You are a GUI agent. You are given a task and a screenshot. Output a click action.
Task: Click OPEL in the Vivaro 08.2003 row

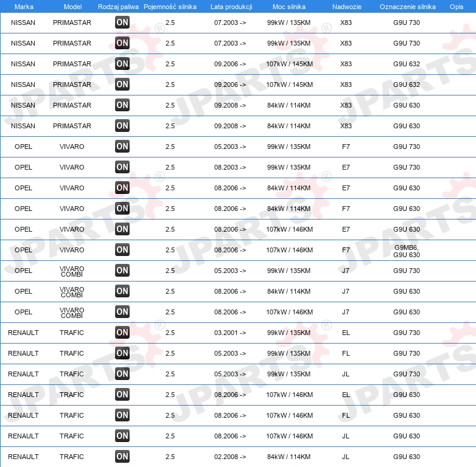point(23,167)
